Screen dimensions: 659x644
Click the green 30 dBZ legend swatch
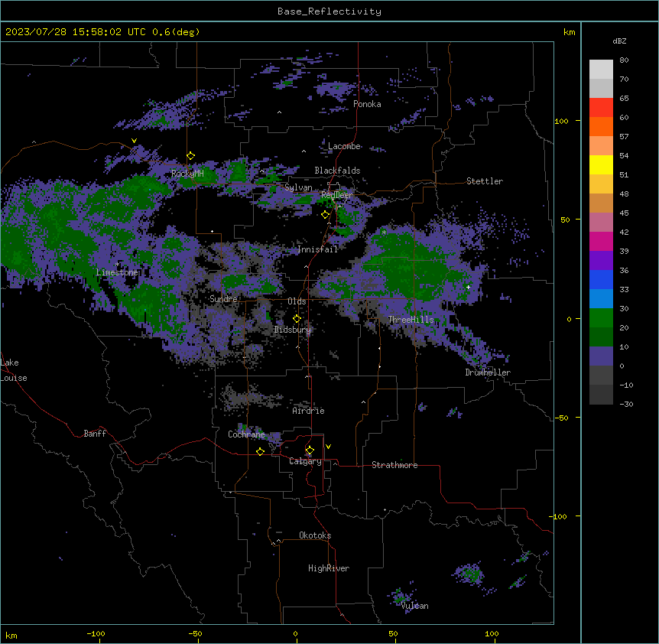point(601,318)
